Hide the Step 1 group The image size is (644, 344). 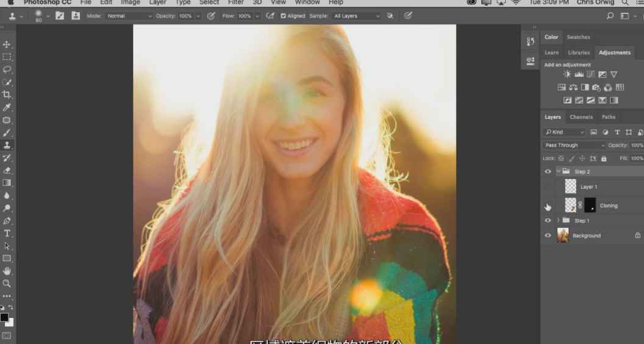(x=548, y=220)
